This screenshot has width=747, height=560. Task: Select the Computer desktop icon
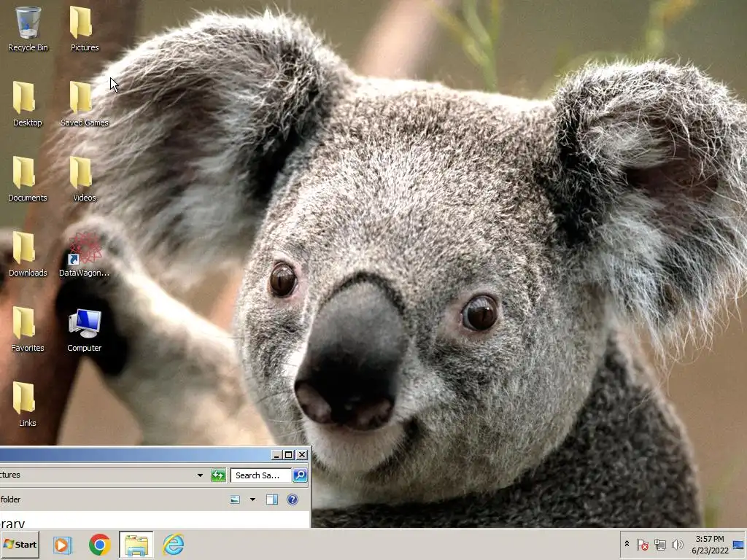click(85, 330)
